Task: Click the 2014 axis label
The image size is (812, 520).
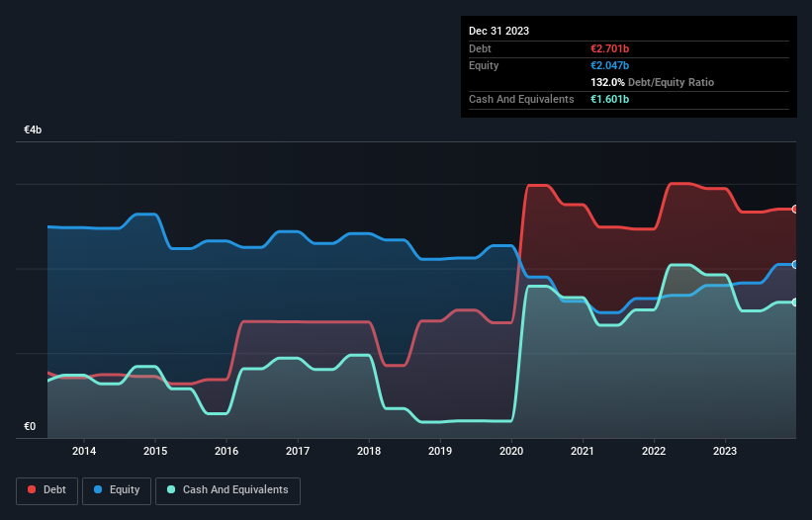Action: (x=84, y=451)
